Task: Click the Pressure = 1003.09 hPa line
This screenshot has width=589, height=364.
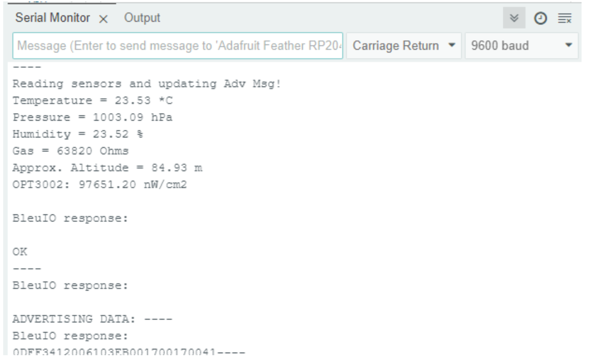Action: pyautogui.click(x=93, y=117)
